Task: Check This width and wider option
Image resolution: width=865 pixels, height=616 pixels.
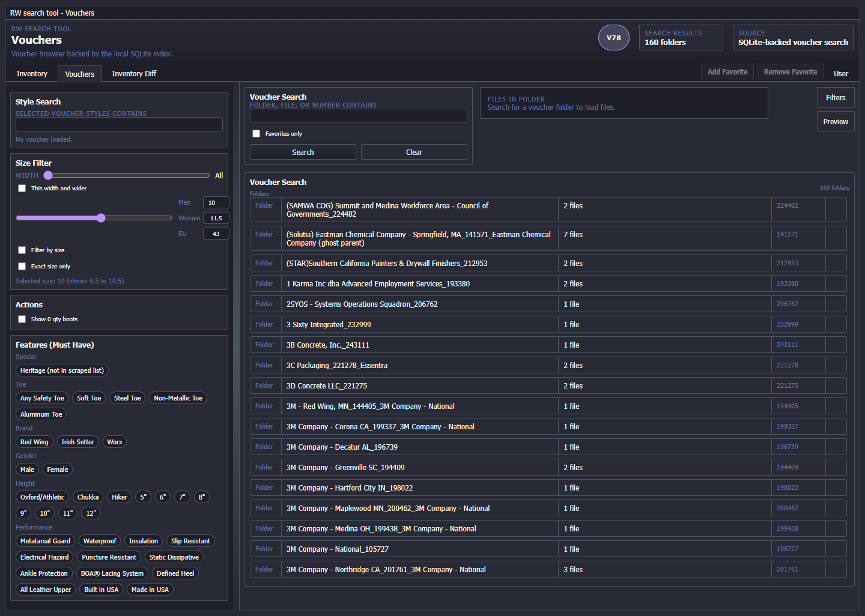Action: point(22,189)
